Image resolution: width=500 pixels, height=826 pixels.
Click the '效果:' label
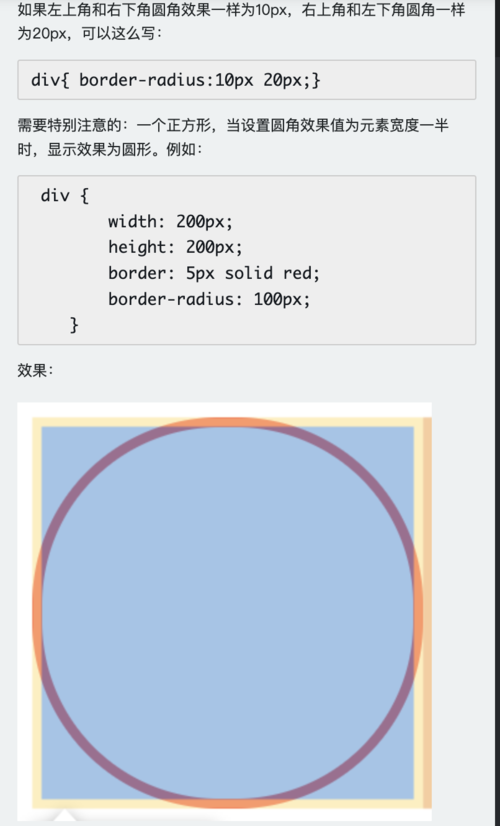pos(35,370)
